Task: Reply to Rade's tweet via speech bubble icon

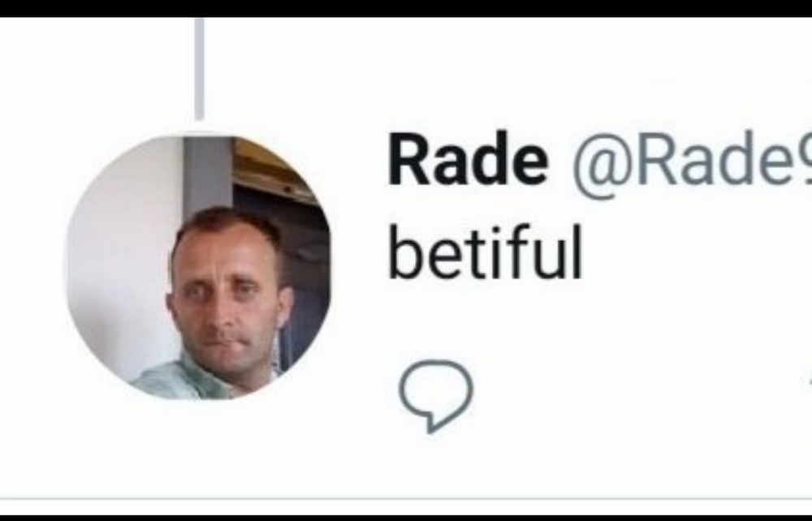Action: click(x=435, y=396)
